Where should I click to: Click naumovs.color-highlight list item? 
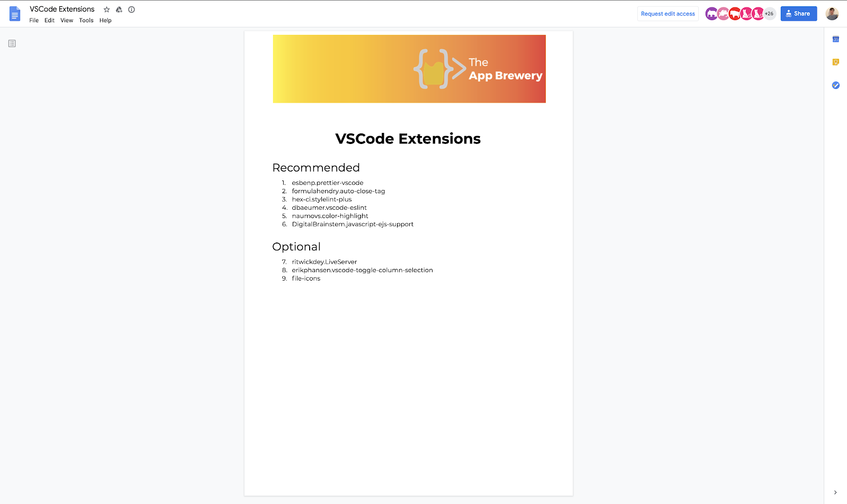tap(330, 216)
